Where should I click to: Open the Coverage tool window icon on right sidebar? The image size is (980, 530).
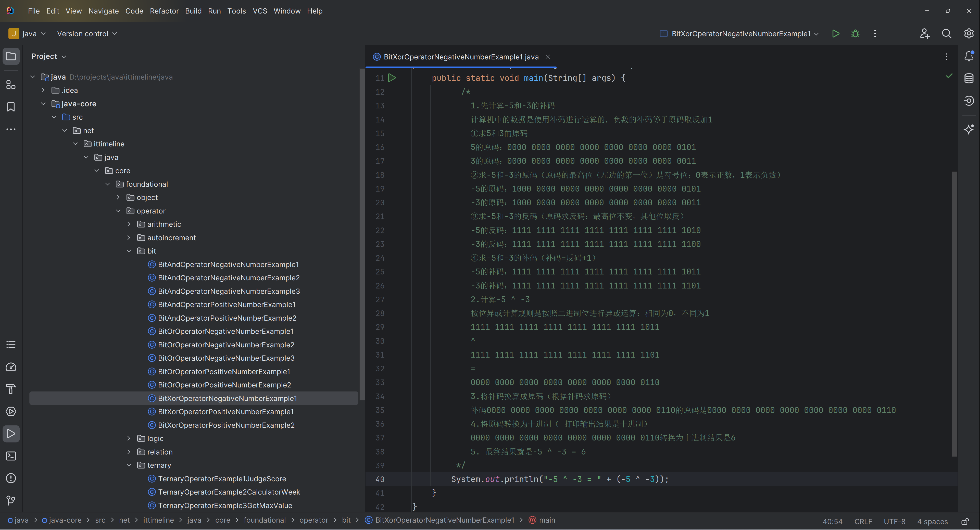coord(969,100)
